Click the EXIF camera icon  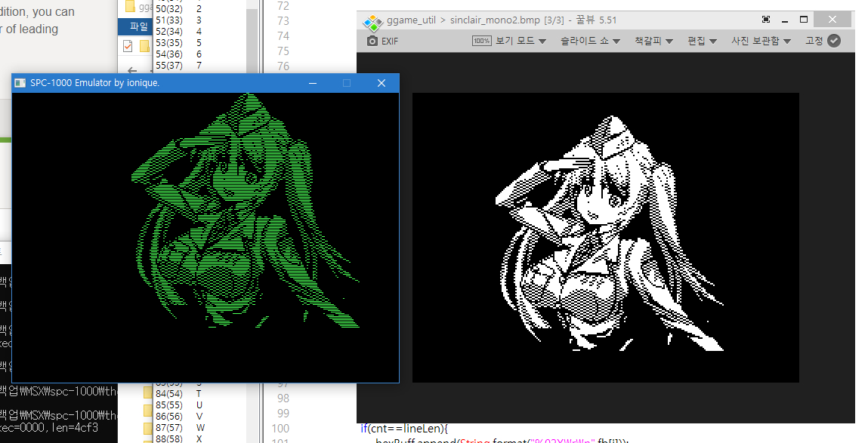[372, 41]
